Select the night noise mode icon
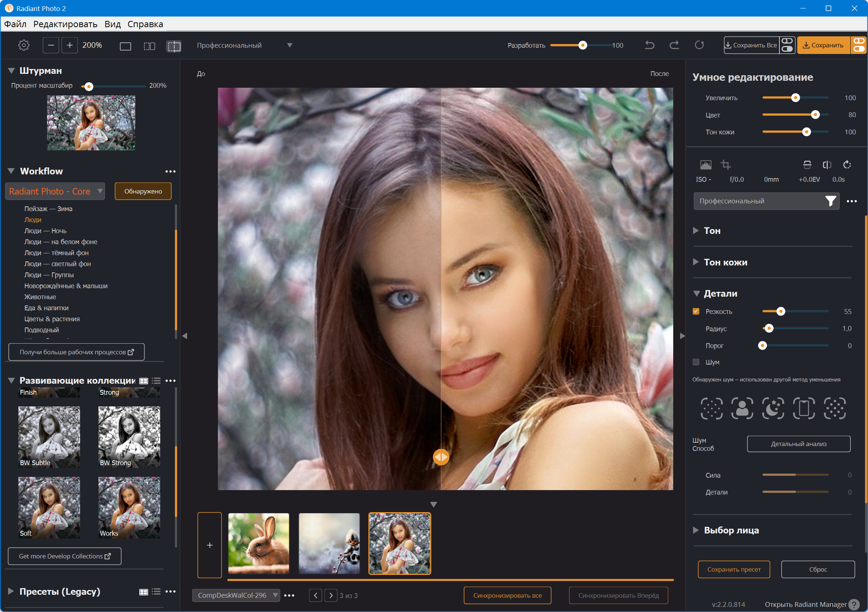The height and width of the screenshot is (612, 868). coord(773,408)
